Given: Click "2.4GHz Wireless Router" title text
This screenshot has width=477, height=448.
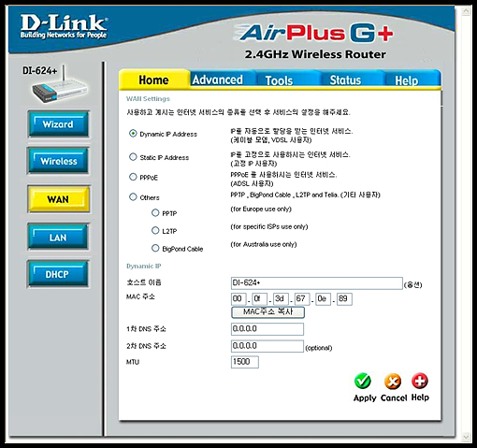Looking at the screenshot, I should point(315,54).
